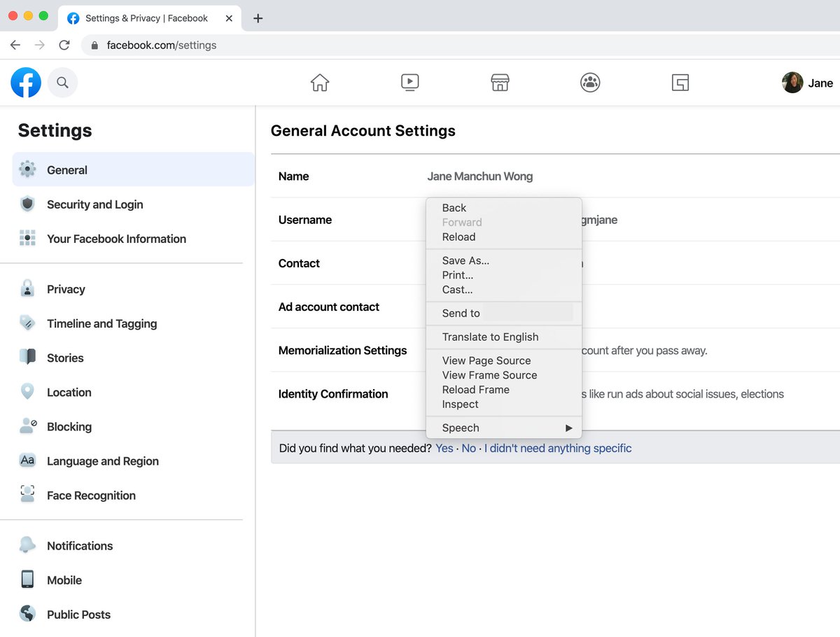Open Timeline and Tagging settings
Viewport: 840px width, 637px height.
(x=133, y=323)
